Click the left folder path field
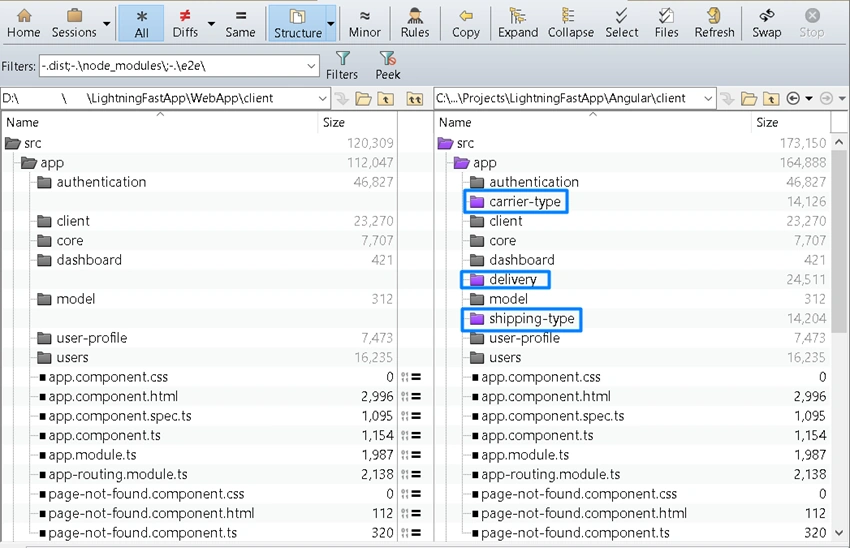 click(158, 98)
